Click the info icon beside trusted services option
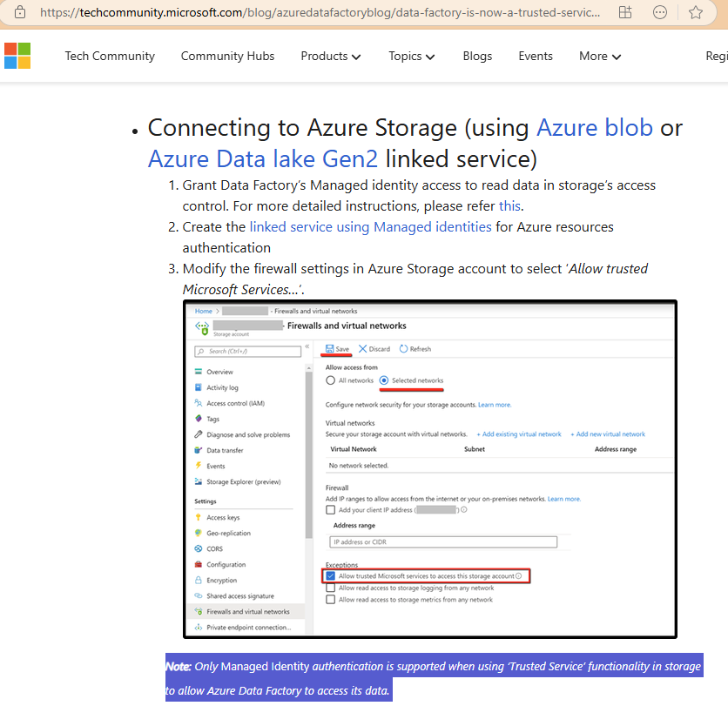This screenshot has height=726, width=728. pos(519,575)
